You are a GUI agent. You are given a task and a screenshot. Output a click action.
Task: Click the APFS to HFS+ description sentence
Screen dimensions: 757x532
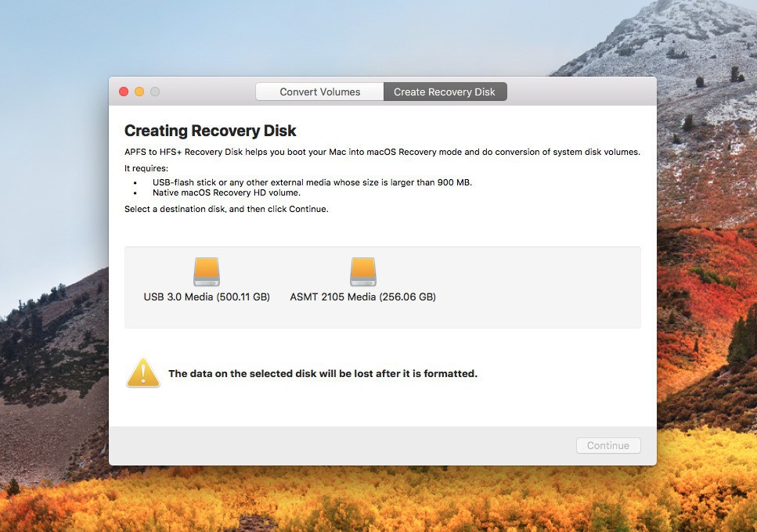tap(382, 152)
